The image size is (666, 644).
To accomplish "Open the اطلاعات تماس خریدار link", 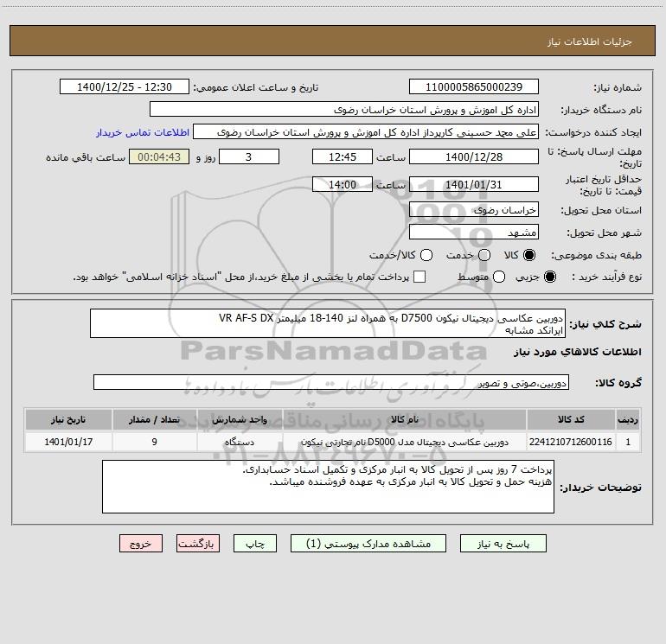I will (143, 132).
